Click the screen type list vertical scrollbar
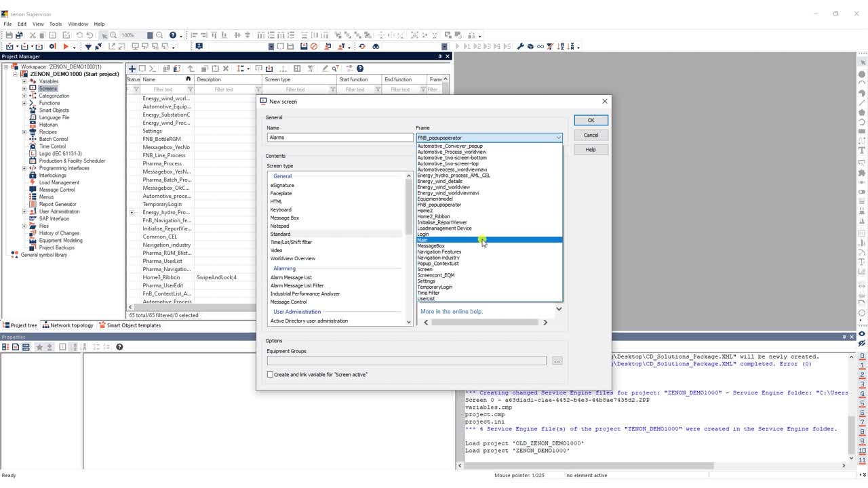 coord(408,248)
